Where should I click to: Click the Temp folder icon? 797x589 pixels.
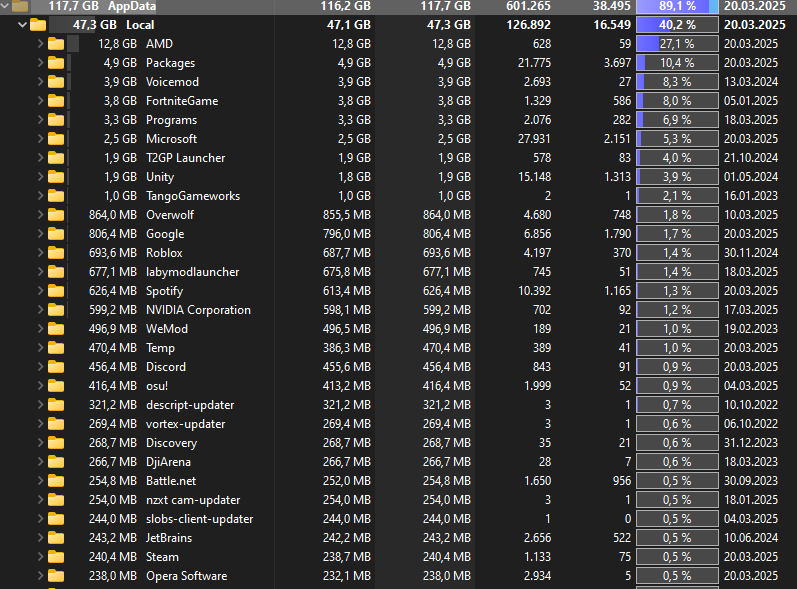click(x=56, y=348)
